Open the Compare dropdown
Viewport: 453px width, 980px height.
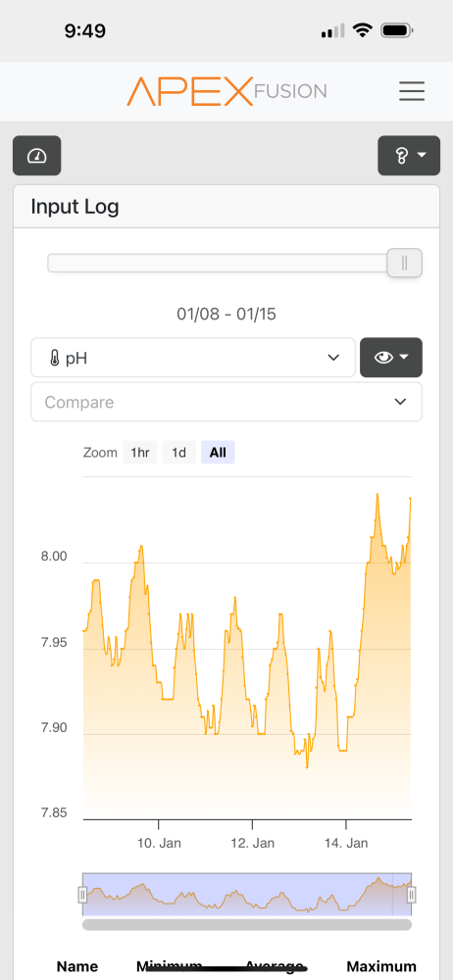tap(226, 402)
